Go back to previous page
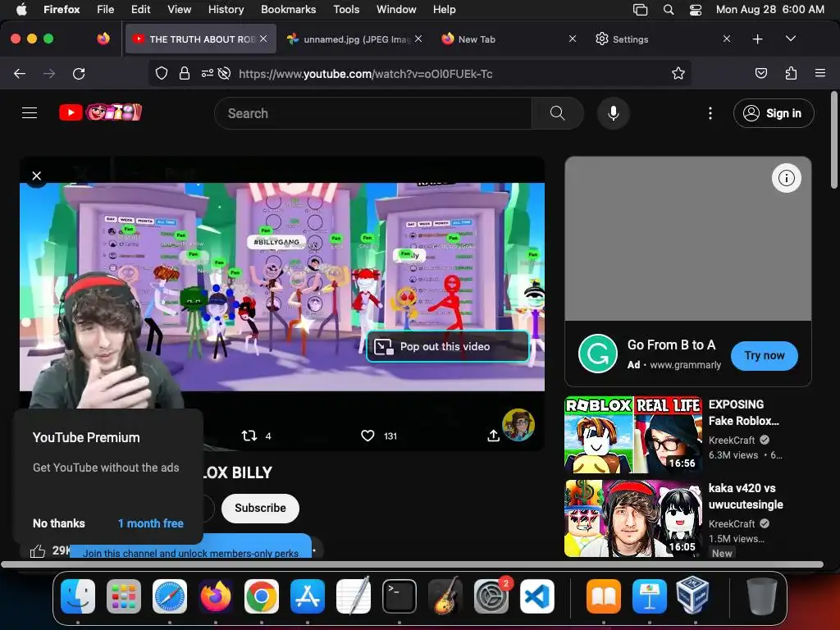840x630 pixels. [20, 73]
